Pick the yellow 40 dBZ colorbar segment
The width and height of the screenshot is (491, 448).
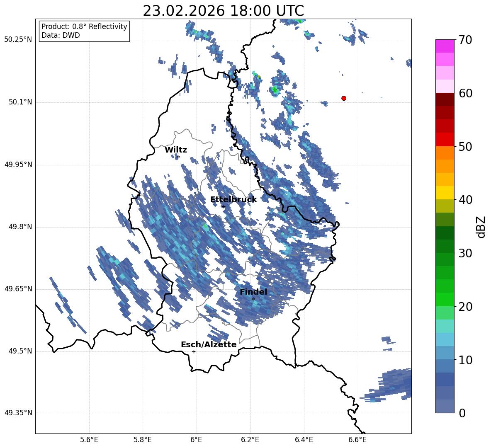(445, 193)
